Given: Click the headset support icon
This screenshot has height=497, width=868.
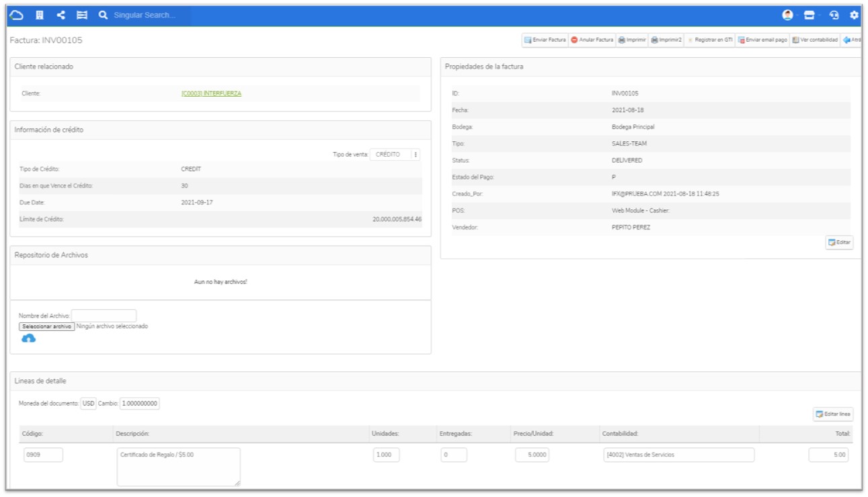Looking at the screenshot, I should click(x=834, y=15).
